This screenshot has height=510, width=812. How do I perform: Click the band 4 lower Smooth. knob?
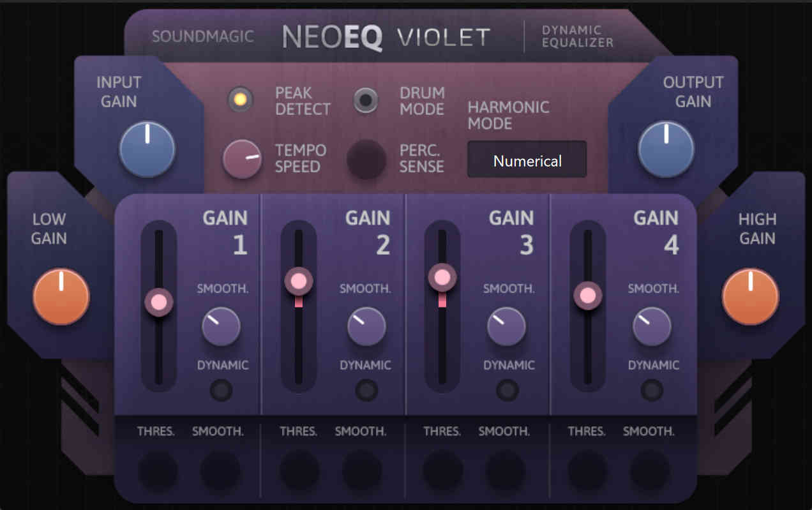coord(650,471)
